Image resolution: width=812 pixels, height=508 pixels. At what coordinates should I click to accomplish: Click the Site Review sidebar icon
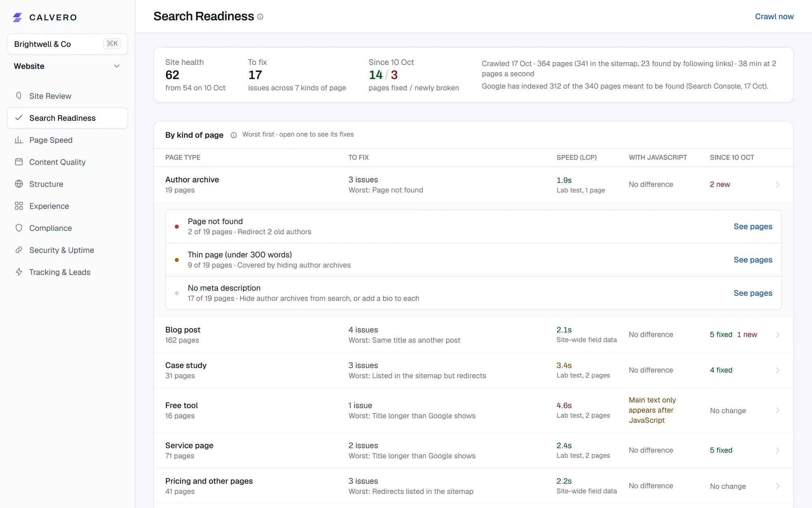pos(19,96)
